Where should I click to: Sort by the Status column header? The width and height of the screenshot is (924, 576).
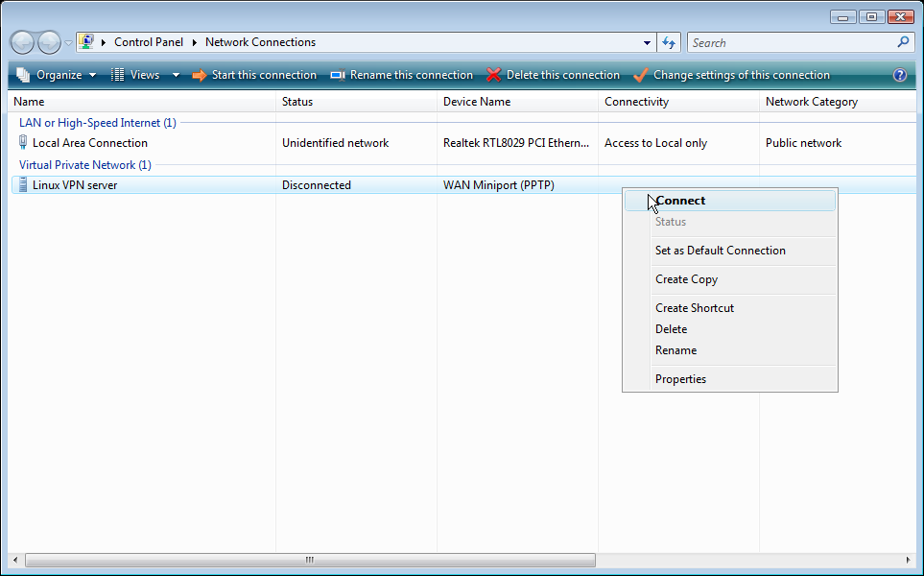point(356,102)
